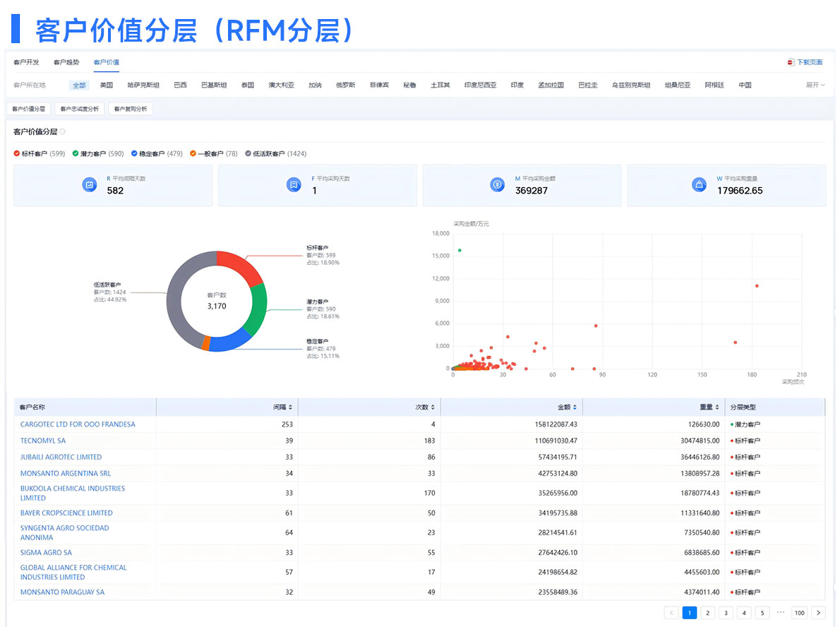Viewport: 840px width, 627px height.
Task: Toggle 标杆客户 (599) legend checkbox
Action: (17, 154)
